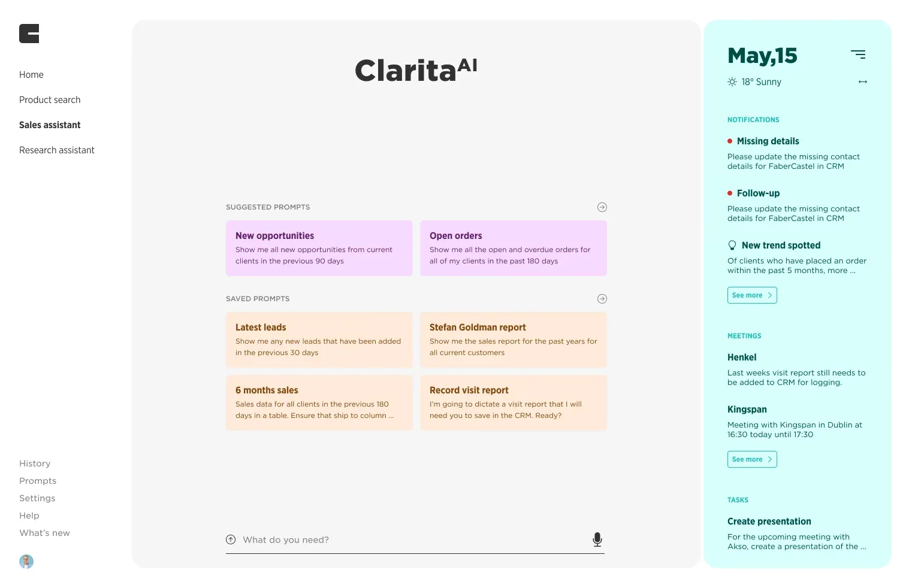Open Product search page

(x=50, y=100)
